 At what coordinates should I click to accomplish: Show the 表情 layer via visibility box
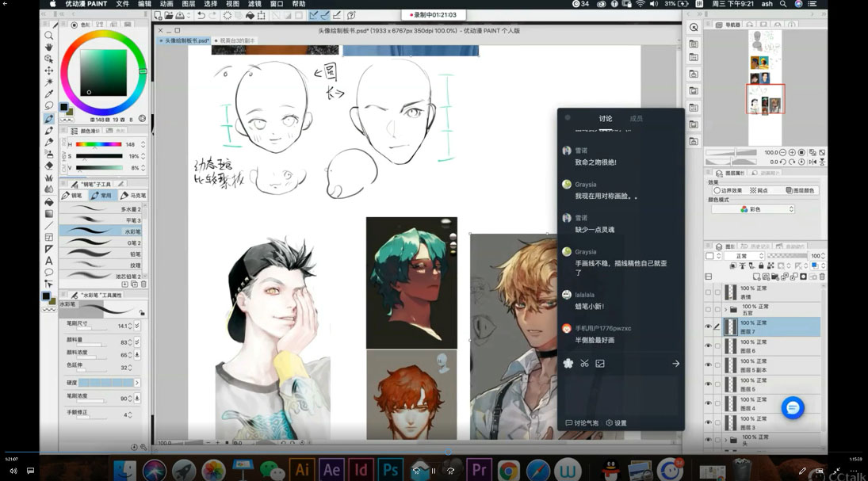pyautogui.click(x=708, y=292)
